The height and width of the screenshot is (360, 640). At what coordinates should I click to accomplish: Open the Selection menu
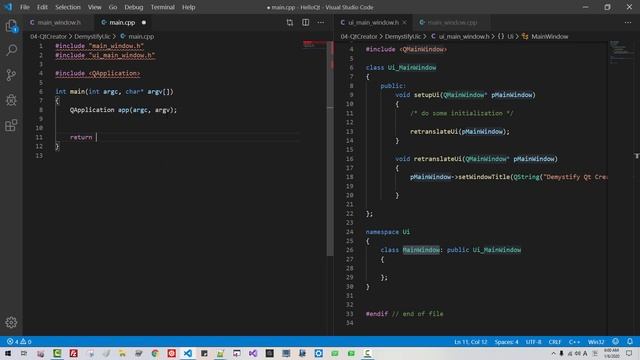click(x=68, y=7)
